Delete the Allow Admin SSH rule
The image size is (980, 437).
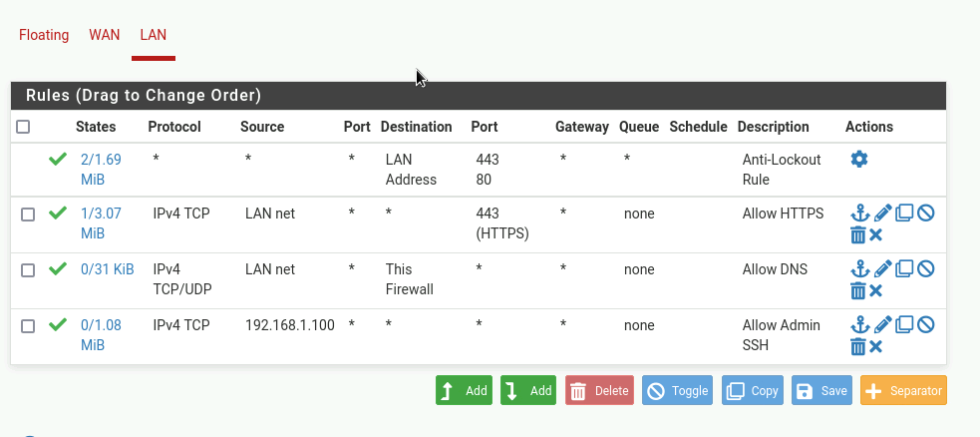click(857, 346)
